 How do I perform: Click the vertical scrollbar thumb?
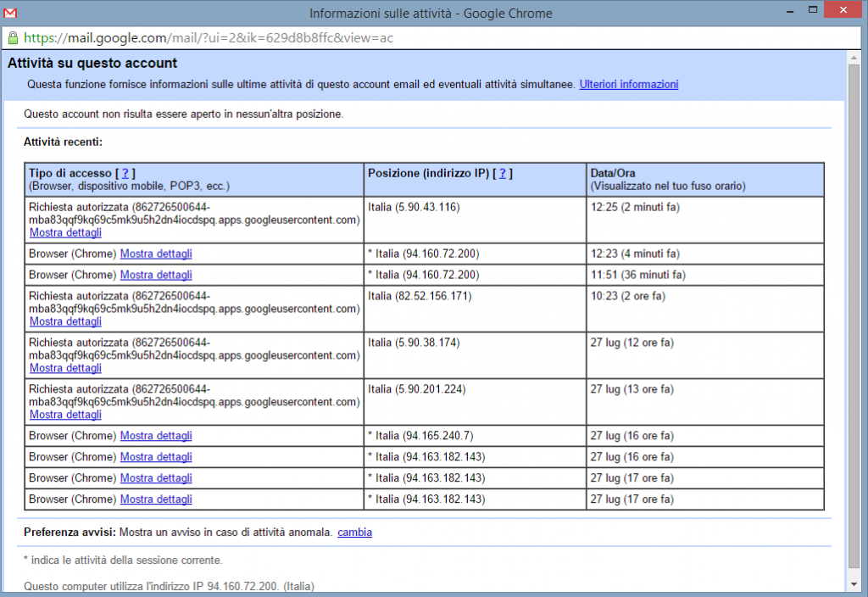[x=854, y=314]
